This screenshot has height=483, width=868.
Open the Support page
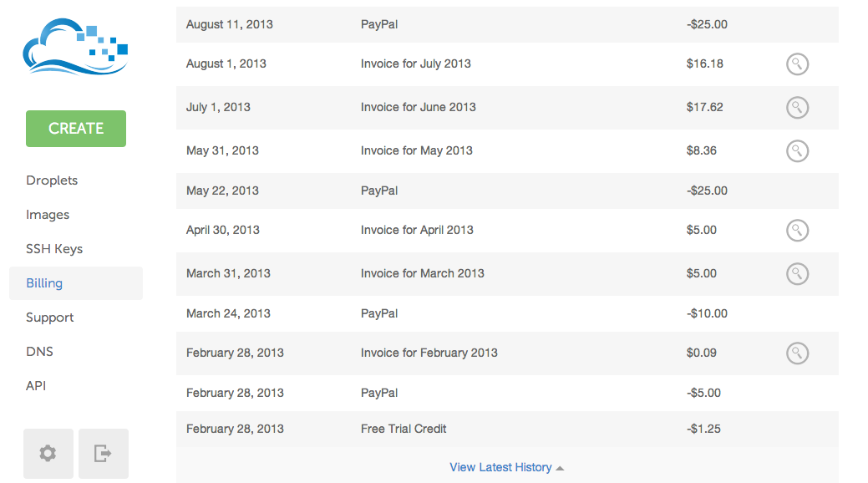(x=49, y=318)
